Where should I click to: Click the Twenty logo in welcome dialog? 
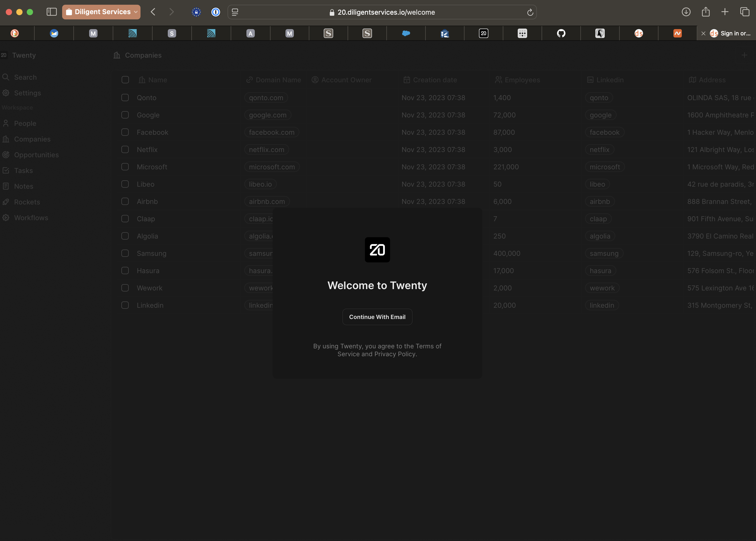click(x=377, y=250)
